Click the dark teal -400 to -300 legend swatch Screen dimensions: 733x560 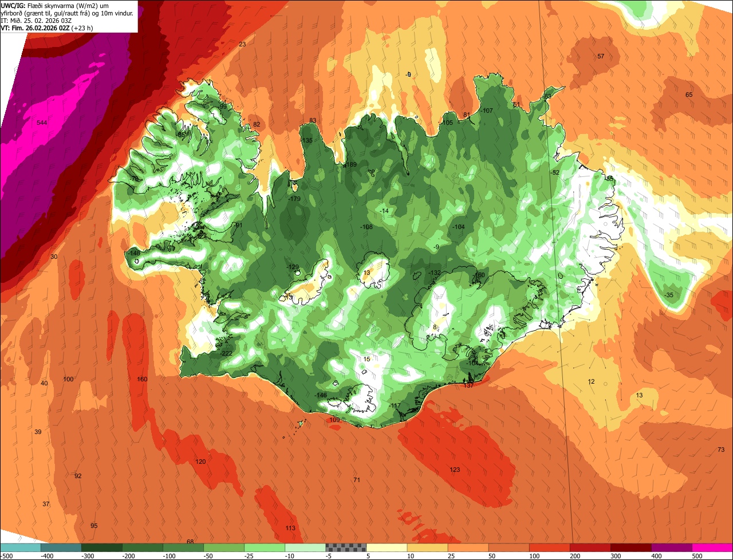click(x=61, y=548)
